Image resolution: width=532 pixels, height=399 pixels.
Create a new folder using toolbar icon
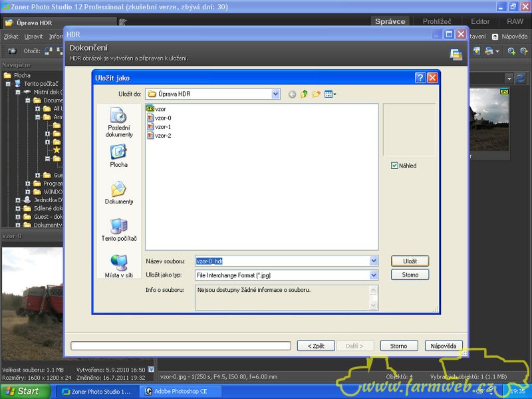(x=317, y=94)
